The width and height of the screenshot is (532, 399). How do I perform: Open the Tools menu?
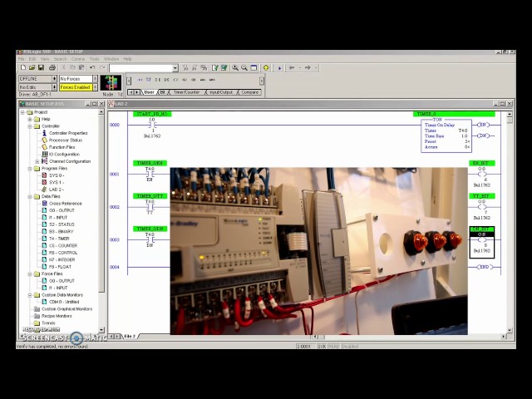(x=94, y=59)
